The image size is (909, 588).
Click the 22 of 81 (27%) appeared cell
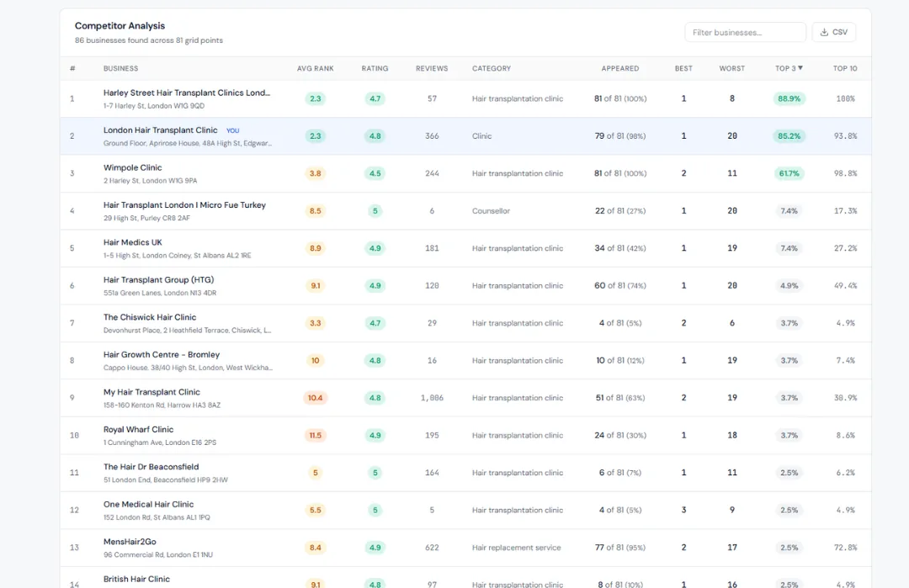[x=619, y=211]
